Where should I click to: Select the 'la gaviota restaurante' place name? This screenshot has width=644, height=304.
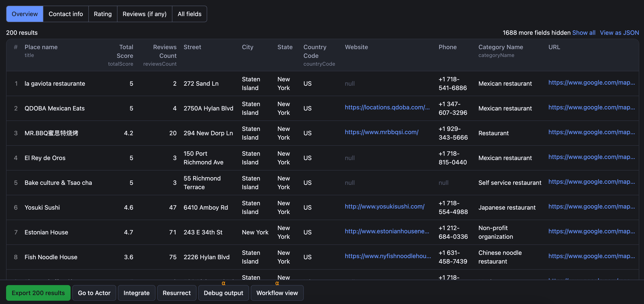click(x=55, y=84)
